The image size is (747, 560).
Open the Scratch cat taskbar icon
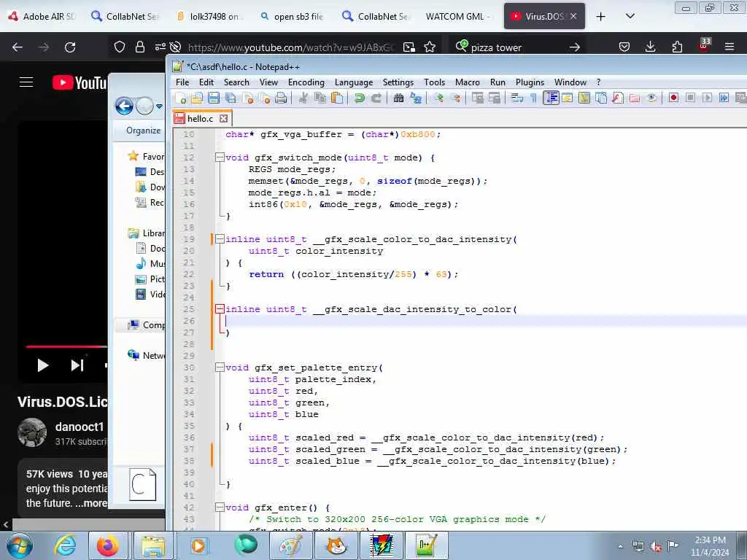[x=337, y=545]
